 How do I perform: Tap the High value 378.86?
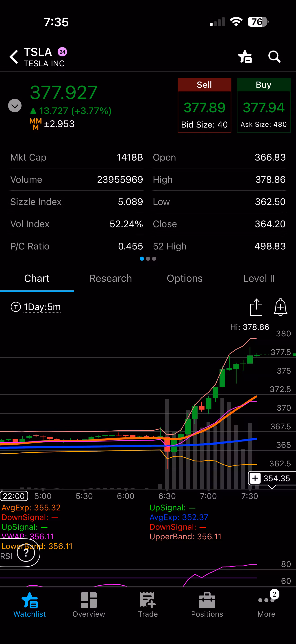tap(270, 179)
